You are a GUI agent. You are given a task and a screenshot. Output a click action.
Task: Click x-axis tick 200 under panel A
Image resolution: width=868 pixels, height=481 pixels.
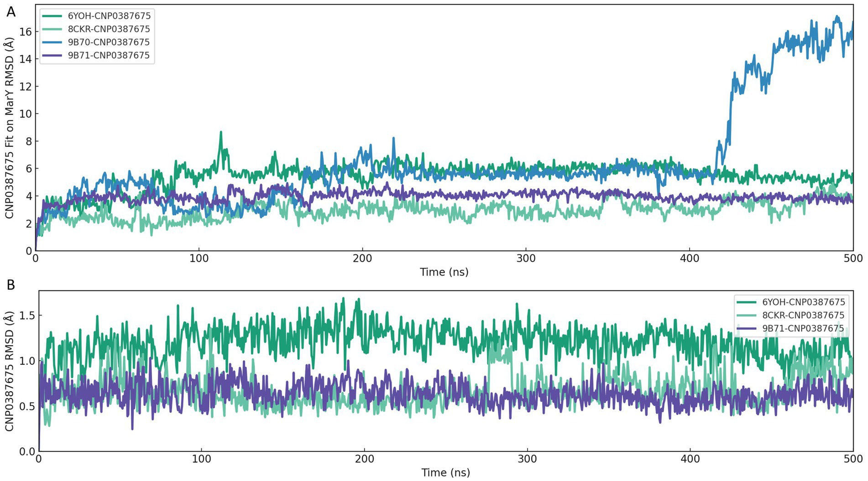pyautogui.click(x=362, y=259)
